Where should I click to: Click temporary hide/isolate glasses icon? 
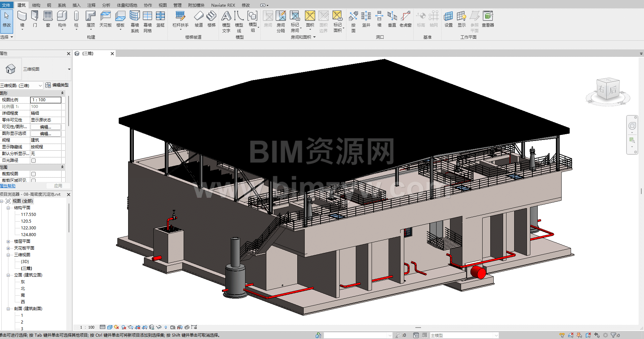point(159,327)
